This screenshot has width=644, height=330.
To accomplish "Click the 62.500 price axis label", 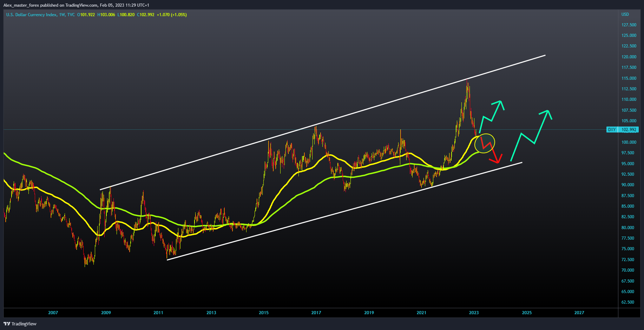I will pyautogui.click(x=628, y=302).
